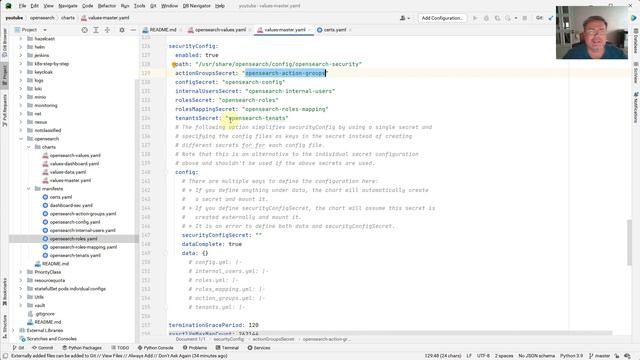Screen dimensions: 640x360
Task: Collapse the opensearch folder in tree
Action: 21,139
